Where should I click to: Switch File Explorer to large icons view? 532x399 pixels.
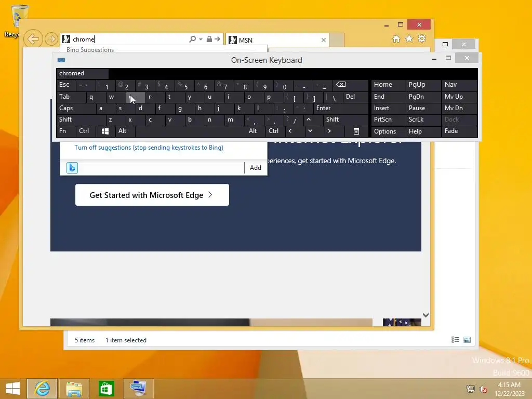pos(467,340)
